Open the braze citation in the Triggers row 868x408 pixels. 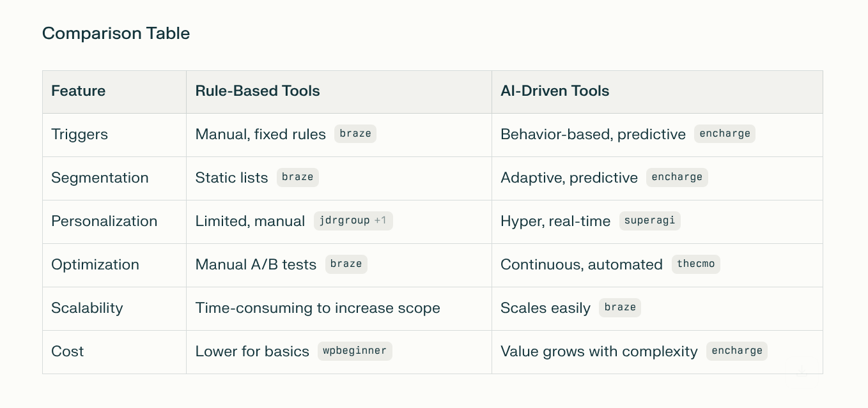tap(355, 134)
